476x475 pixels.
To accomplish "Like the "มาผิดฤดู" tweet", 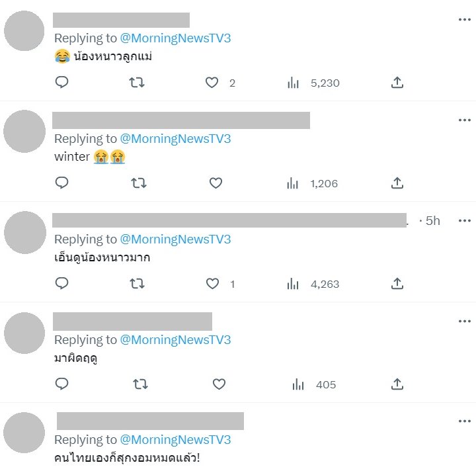I will [219, 384].
